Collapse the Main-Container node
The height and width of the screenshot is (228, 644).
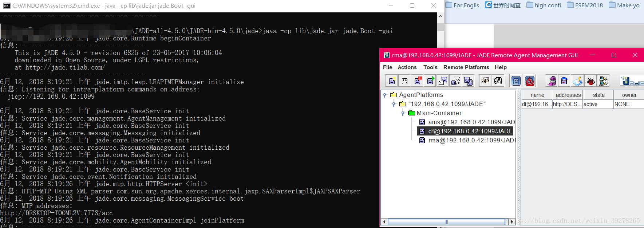(x=403, y=113)
